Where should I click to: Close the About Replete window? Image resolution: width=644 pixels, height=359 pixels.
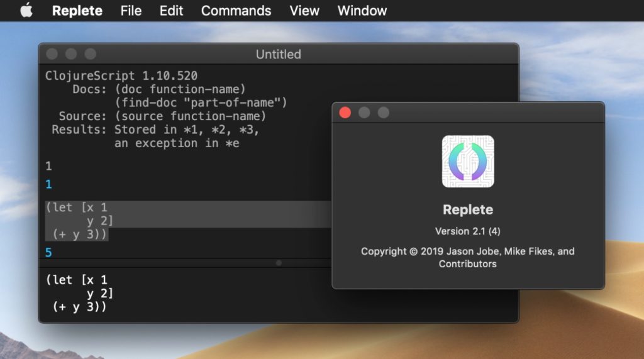pyautogui.click(x=345, y=113)
